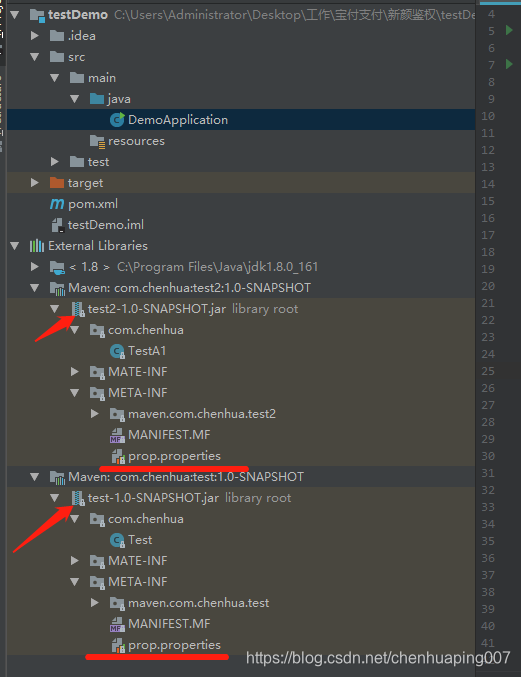Click the run gutter arrow at line 5
This screenshot has width=521, height=677.
(509, 30)
